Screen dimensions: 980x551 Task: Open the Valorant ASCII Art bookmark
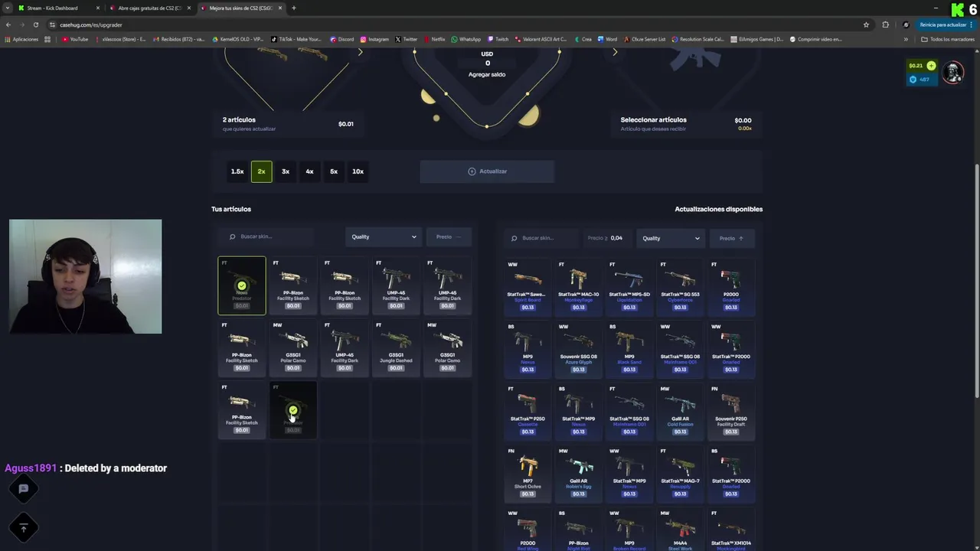tap(541, 39)
